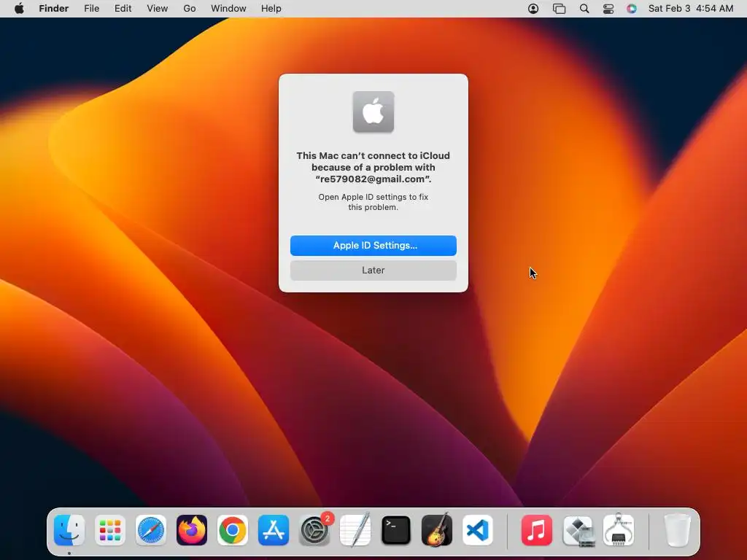Open the Window menu

point(228,9)
